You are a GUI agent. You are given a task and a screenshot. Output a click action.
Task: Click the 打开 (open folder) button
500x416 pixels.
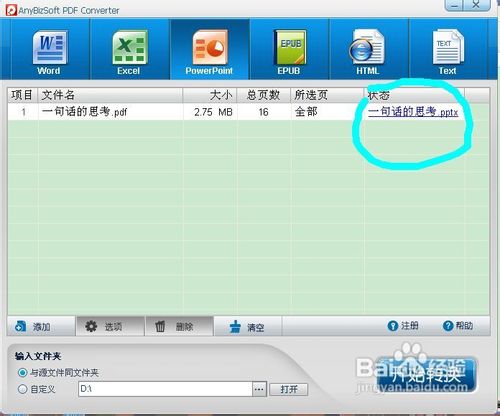pyautogui.click(x=289, y=389)
